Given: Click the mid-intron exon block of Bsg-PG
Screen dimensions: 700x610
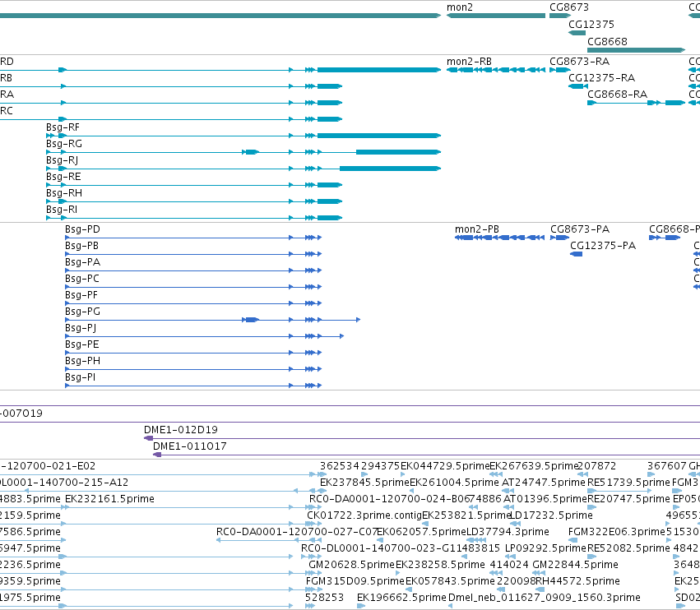Looking at the screenshot, I should click(251, 320).
